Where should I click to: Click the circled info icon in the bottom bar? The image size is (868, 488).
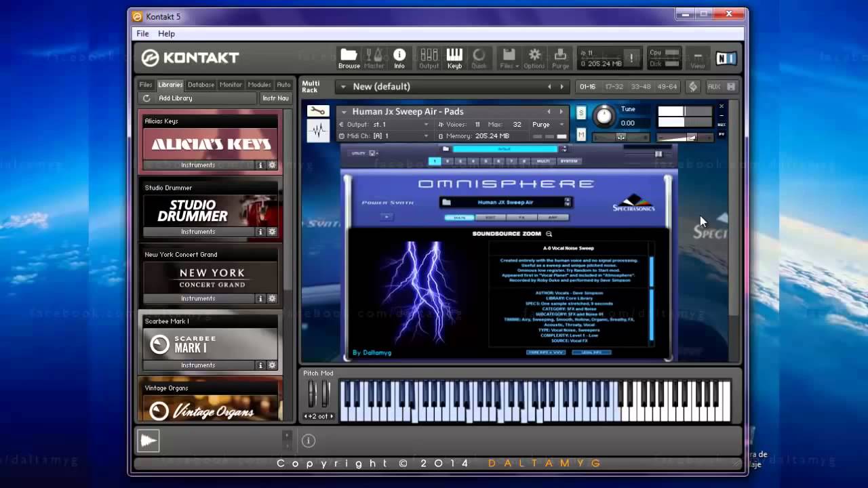click(x=308, y=441)
